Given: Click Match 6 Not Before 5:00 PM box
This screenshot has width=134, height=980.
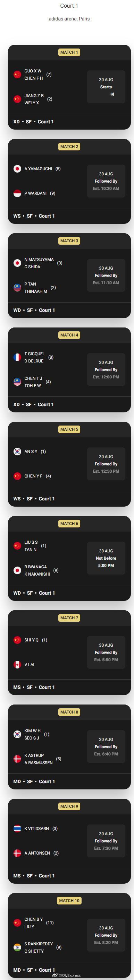Looking at the screenshot, I should point(106,558).
